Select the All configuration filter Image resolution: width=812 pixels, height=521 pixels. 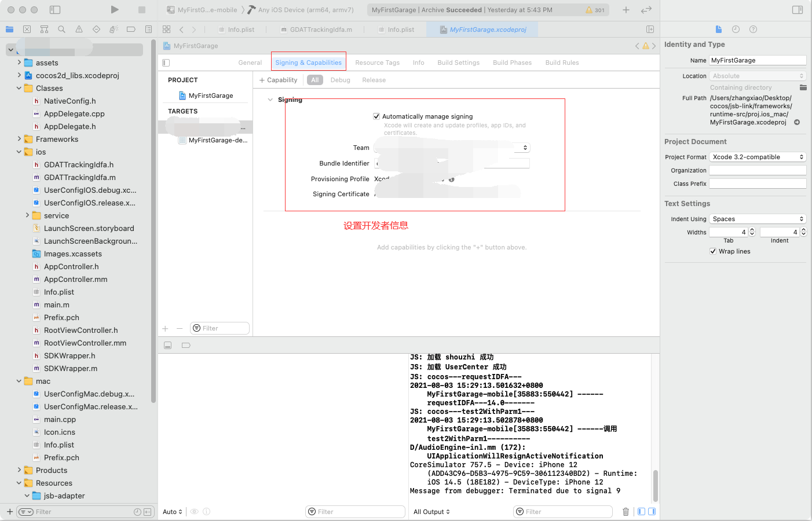coord(315,80)
